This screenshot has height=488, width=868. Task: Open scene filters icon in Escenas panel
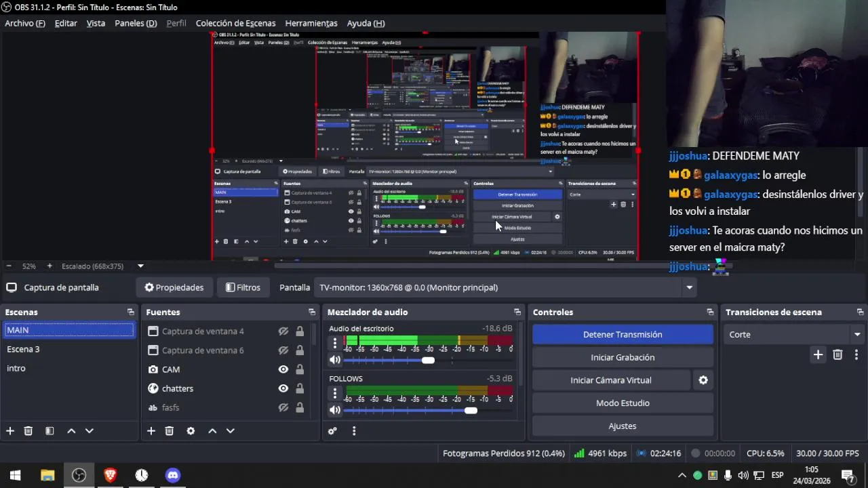tap(50, 431)
